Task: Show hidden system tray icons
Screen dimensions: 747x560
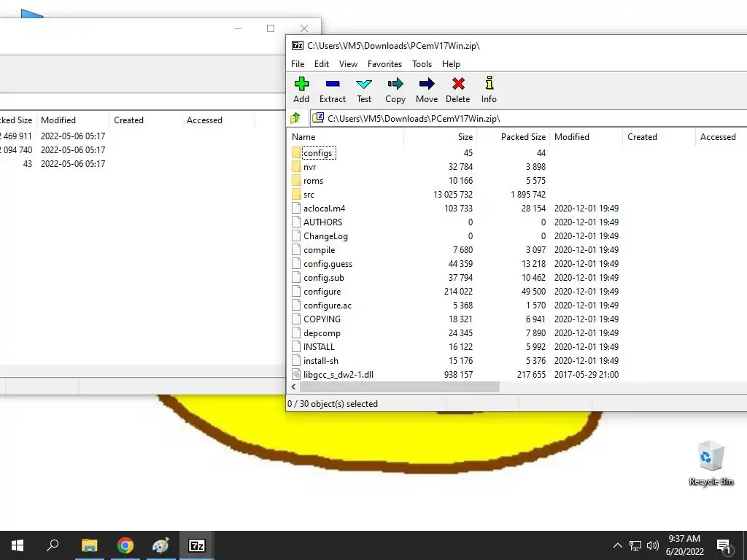Action: pos(617,545)
